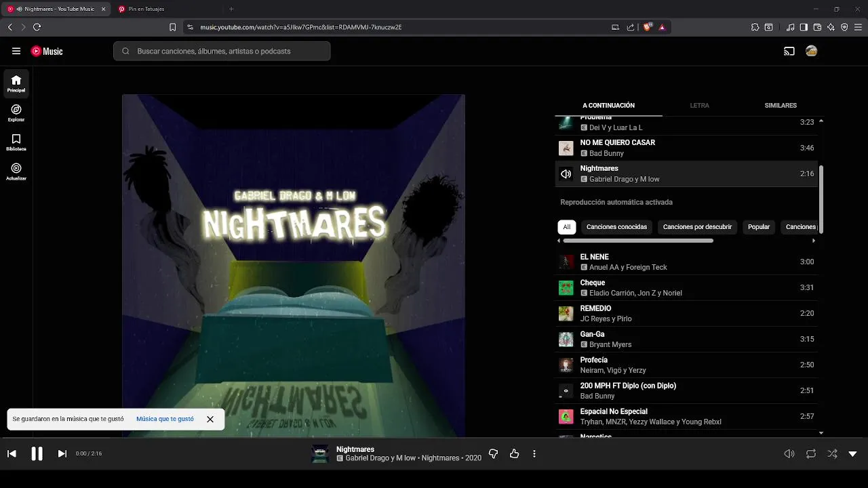Open a new browser tab
868x488 pixels.
pos(231,9)
